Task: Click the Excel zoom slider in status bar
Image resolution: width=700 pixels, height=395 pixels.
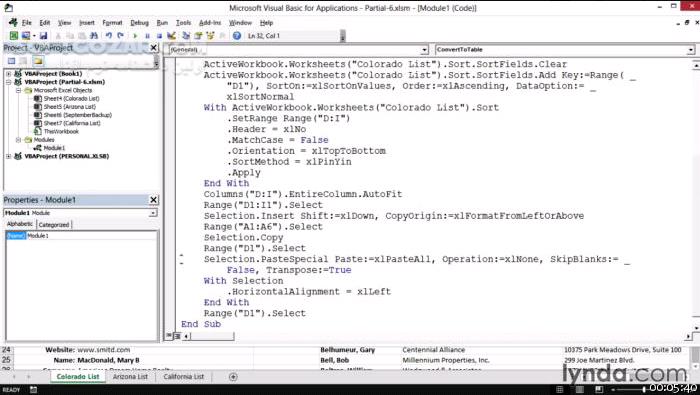Action: [x=643, y=390]
